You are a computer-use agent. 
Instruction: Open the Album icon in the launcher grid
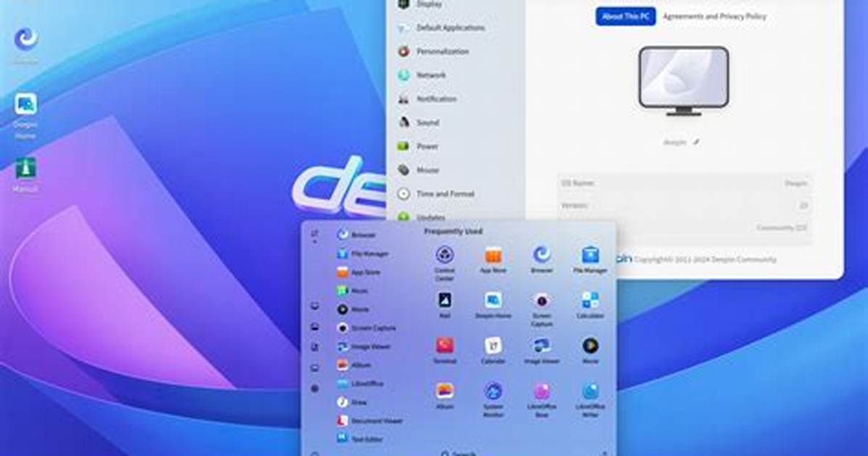coord(444,391)
